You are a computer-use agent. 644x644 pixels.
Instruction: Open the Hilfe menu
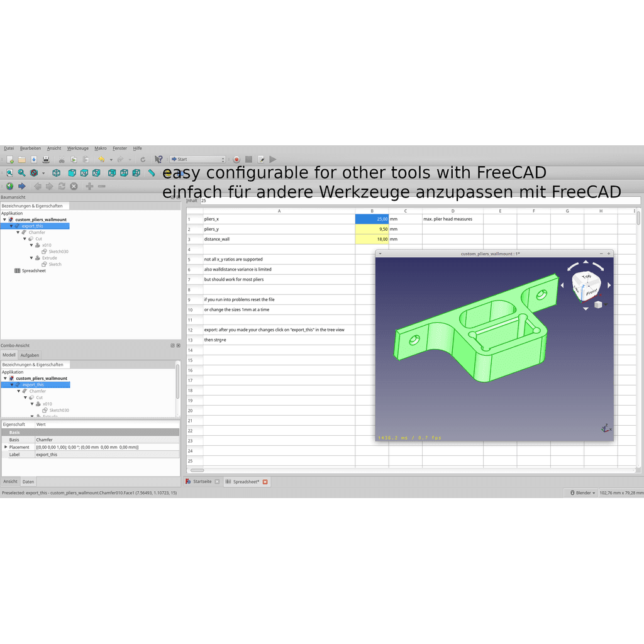pyautogui.click(x=138, y=148)
